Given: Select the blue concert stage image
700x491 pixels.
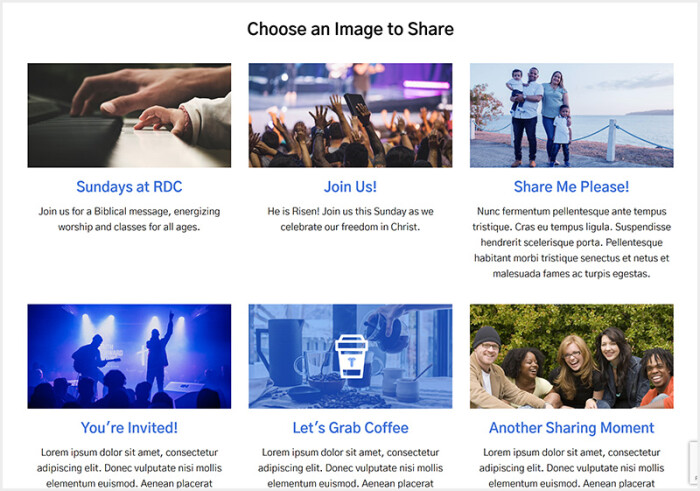Looking at the screenshot, I should coord(129,356).
